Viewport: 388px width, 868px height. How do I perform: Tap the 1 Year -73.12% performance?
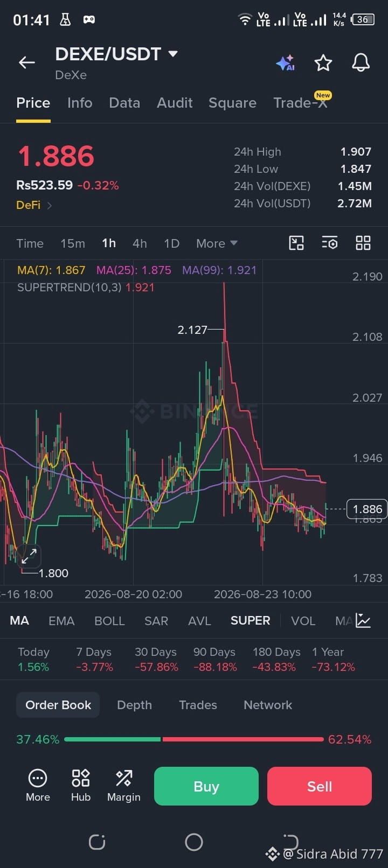click(333, 660)
